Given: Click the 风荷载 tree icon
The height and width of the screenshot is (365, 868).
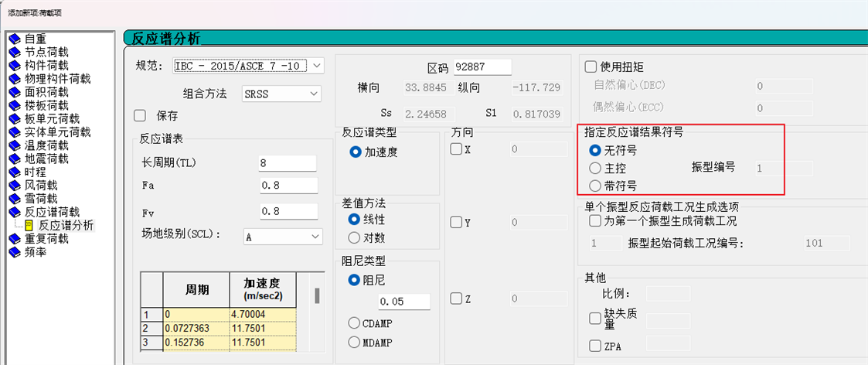Looking at the screenshot, I should [x=15, y=186].
